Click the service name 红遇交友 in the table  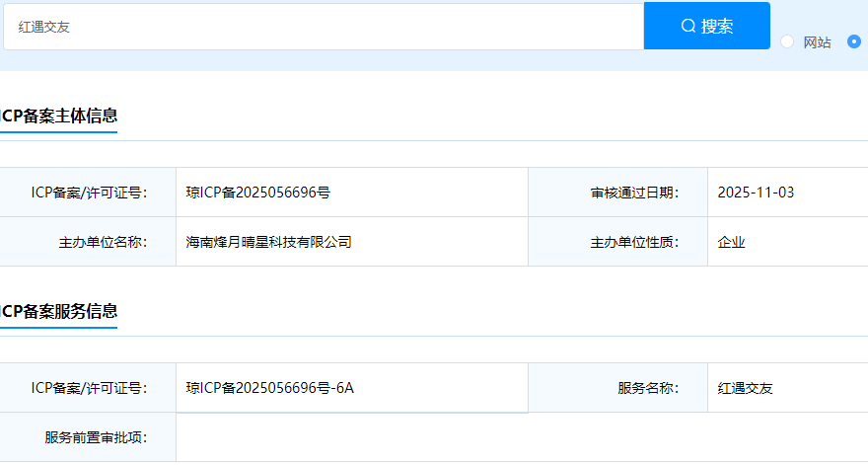(745, 388)
